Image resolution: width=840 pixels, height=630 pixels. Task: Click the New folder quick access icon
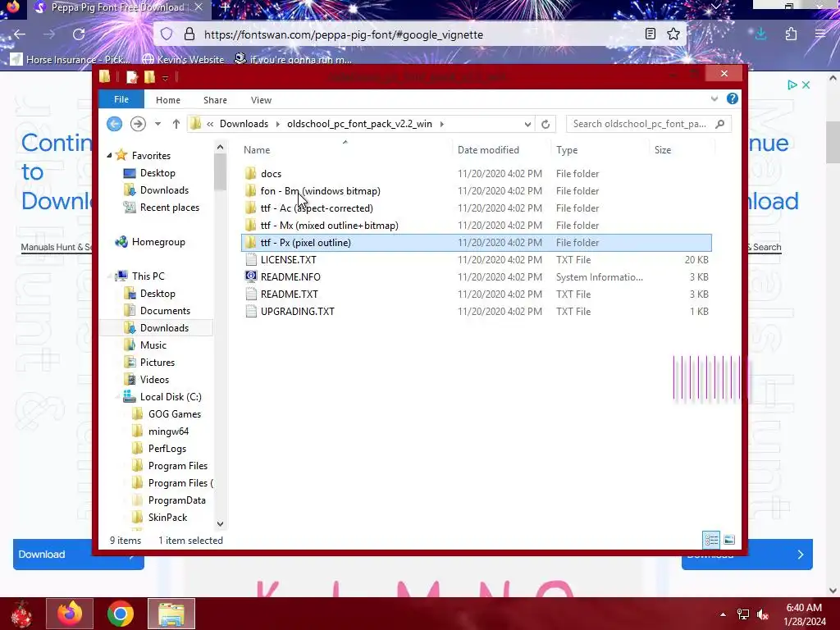(x=149, y=77)
